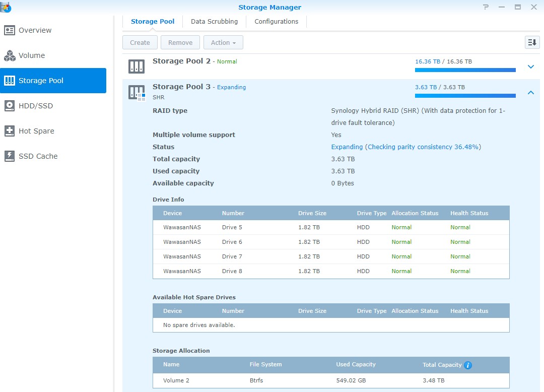Image resolution: width=544 pixels, height=392 pixels.
Task: Select the Drive 7 row
Action: [331, 256]
